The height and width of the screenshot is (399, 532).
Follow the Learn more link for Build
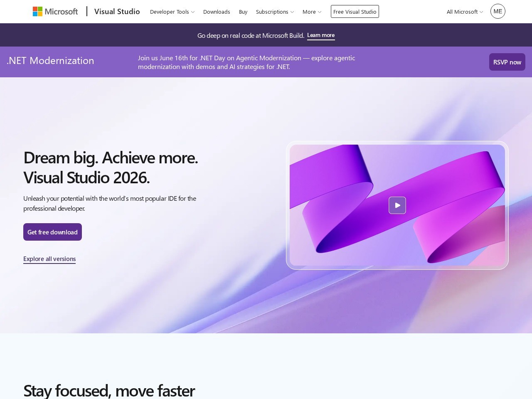321,35
